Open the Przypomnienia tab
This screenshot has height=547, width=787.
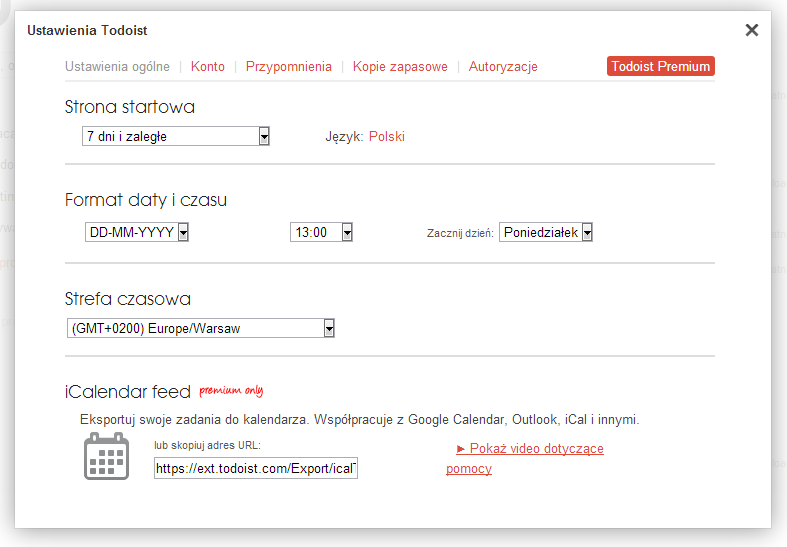(x=289, y=66)
